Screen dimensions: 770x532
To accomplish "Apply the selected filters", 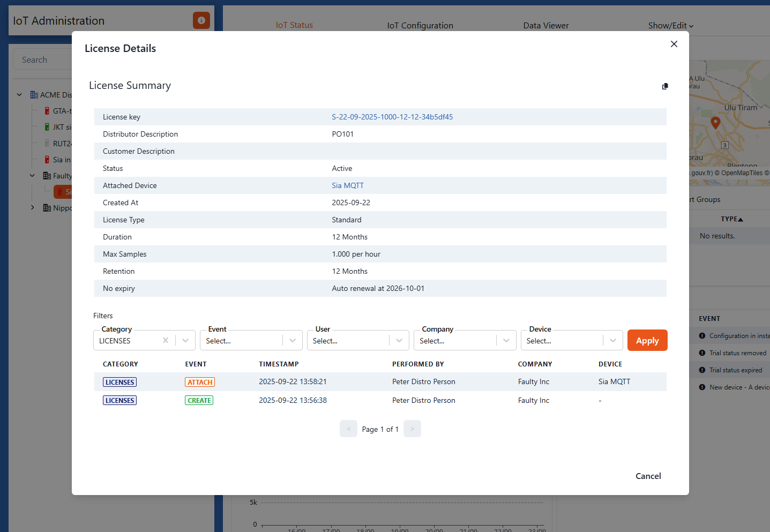I will tap(647, 341).
